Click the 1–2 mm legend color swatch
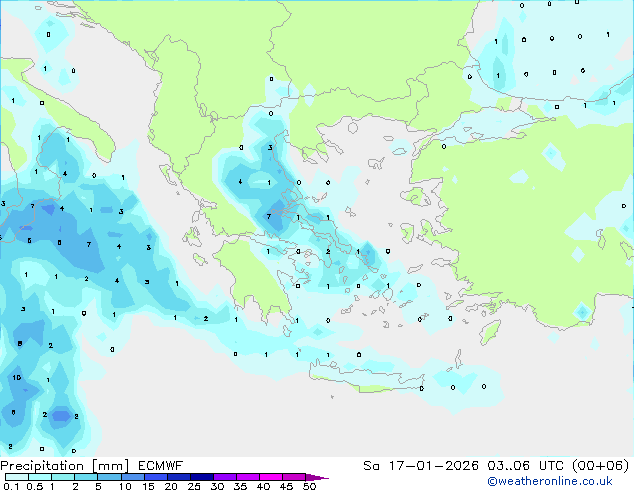Viewport: 634px width, 490px height. coord(63,477)
